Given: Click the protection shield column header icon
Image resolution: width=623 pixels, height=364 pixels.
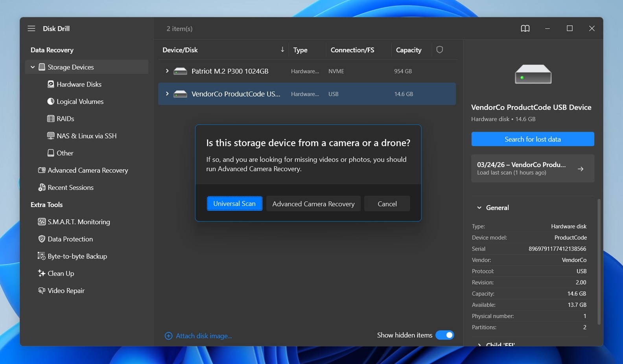Looking at the screenshot, I should point(440,50).
